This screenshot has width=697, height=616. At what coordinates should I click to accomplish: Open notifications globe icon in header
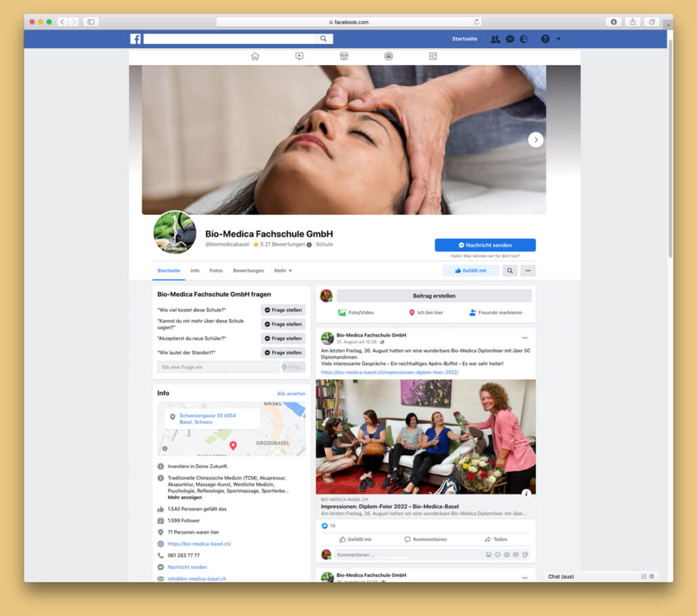(524, 39)
